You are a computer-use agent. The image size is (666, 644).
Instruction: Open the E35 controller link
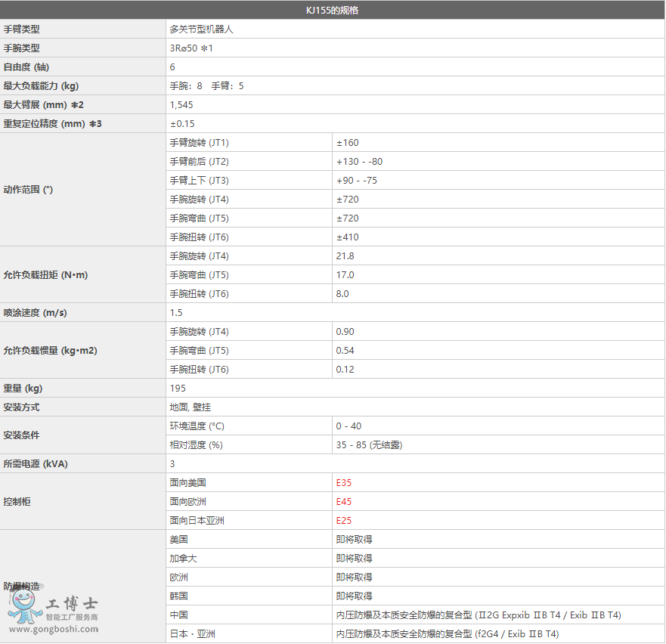tap(344, 482)
